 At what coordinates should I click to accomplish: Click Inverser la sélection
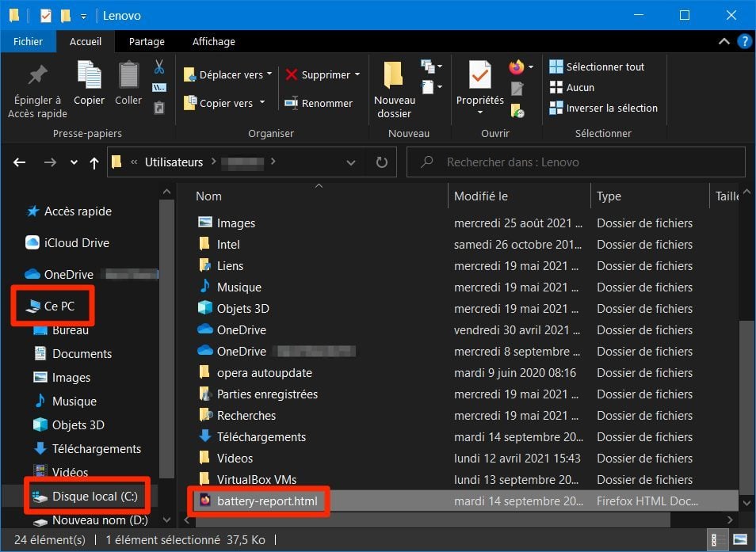coord(604,108)
